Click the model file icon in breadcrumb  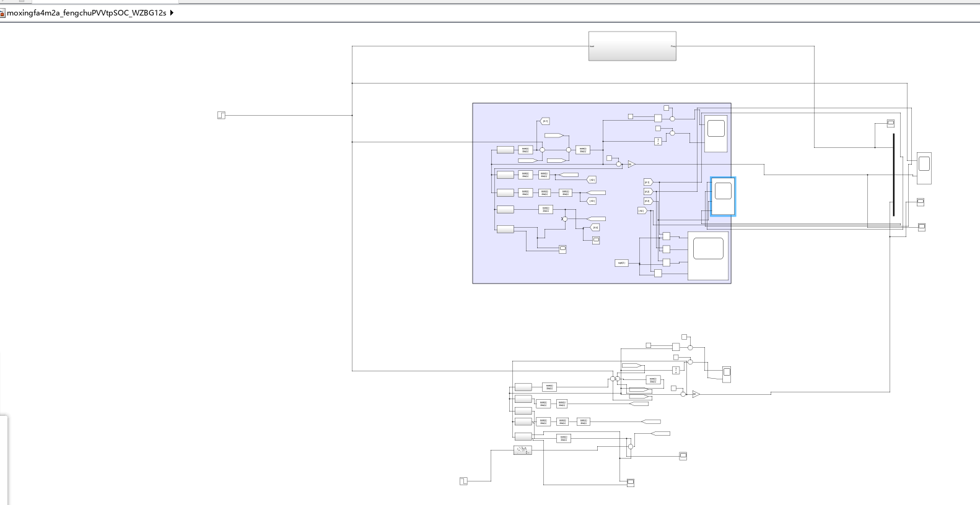2,13
